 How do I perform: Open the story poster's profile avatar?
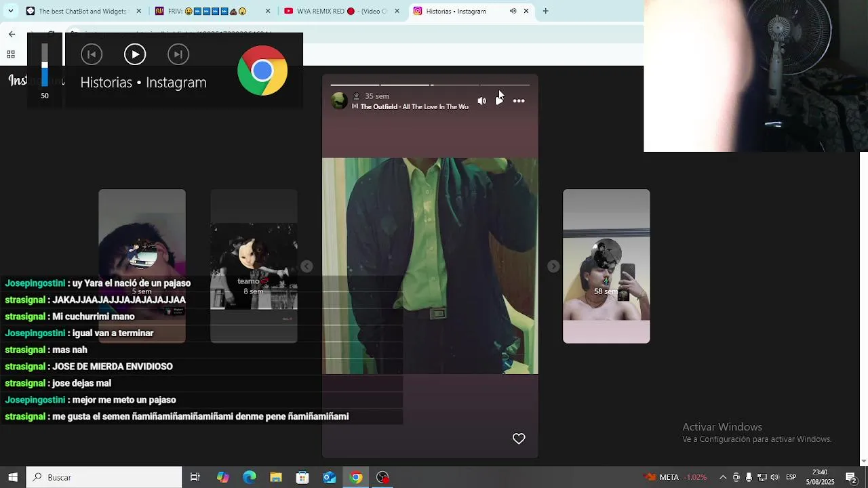(339, 101)
